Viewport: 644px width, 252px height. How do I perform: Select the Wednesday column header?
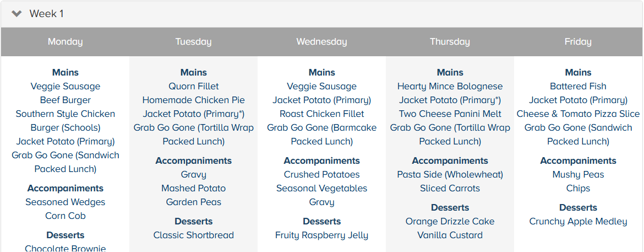coord(322,42)
